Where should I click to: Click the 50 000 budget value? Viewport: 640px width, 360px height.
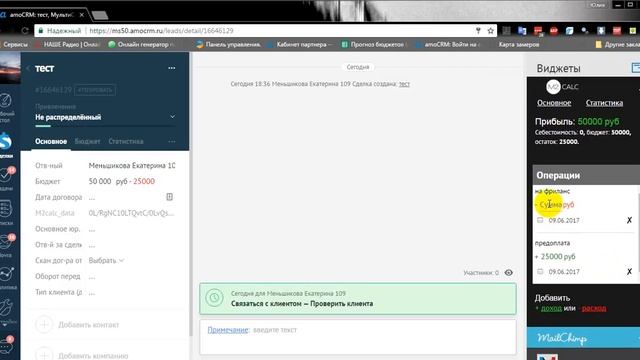[100, 181]
